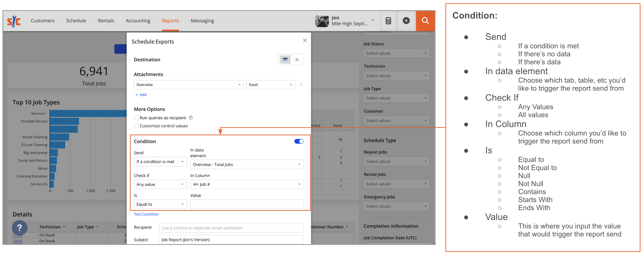Open the Repeat Jobs filter dropdown
644x255 pixels.
397,162
